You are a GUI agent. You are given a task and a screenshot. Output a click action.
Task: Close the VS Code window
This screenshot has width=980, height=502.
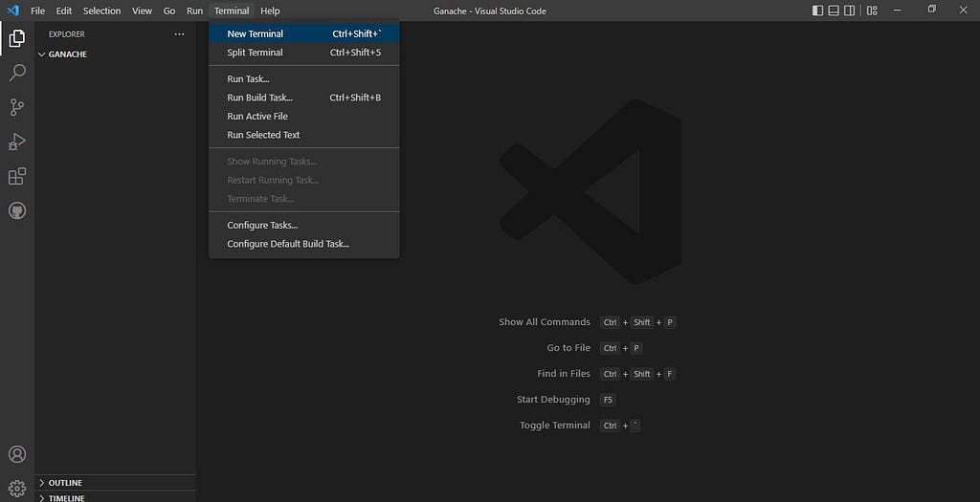tap(963, 10)
